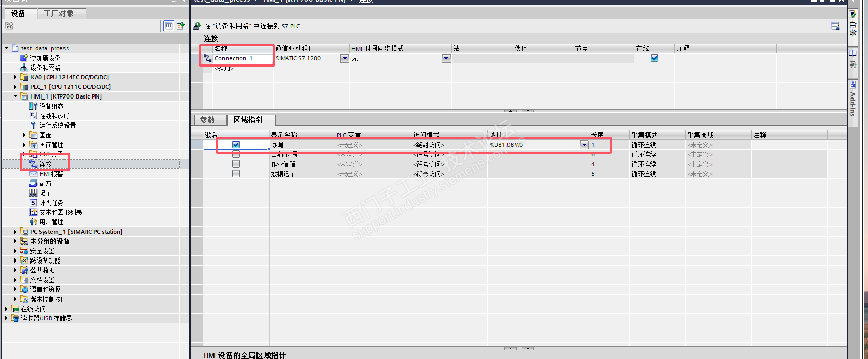Open the Add-Ins card icon
This screenshot has height=359, width=868.
853,85
